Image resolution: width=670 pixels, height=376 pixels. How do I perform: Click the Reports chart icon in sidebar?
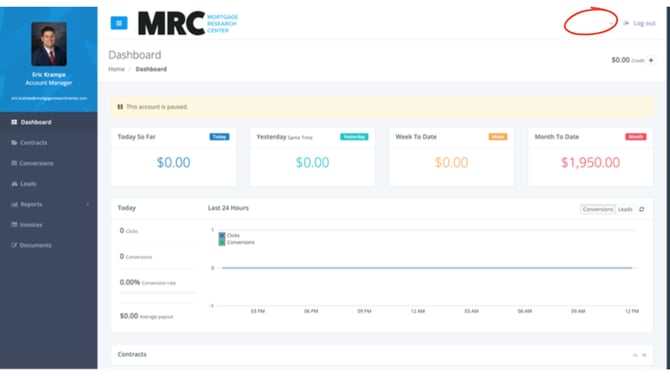(14, 204)
